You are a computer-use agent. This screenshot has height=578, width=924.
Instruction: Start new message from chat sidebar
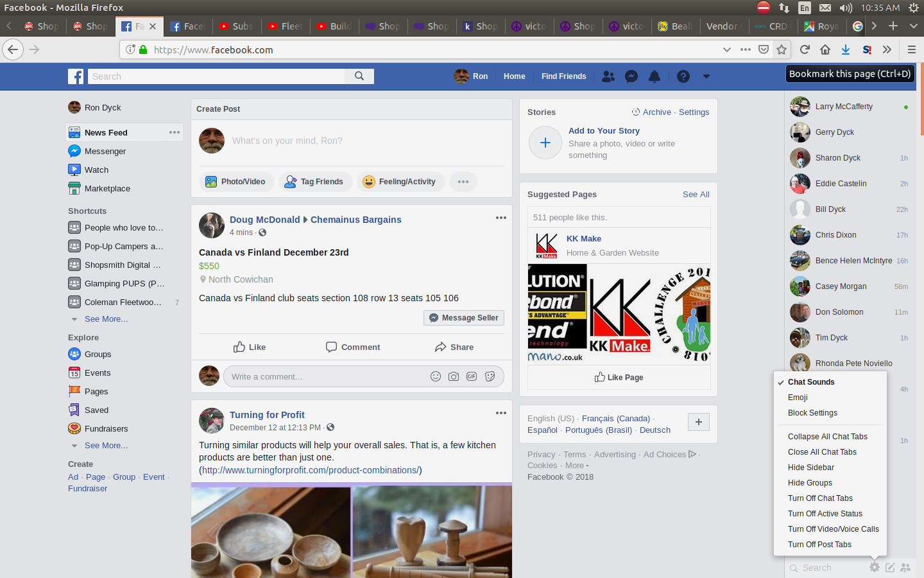click(x=890, y=567)
